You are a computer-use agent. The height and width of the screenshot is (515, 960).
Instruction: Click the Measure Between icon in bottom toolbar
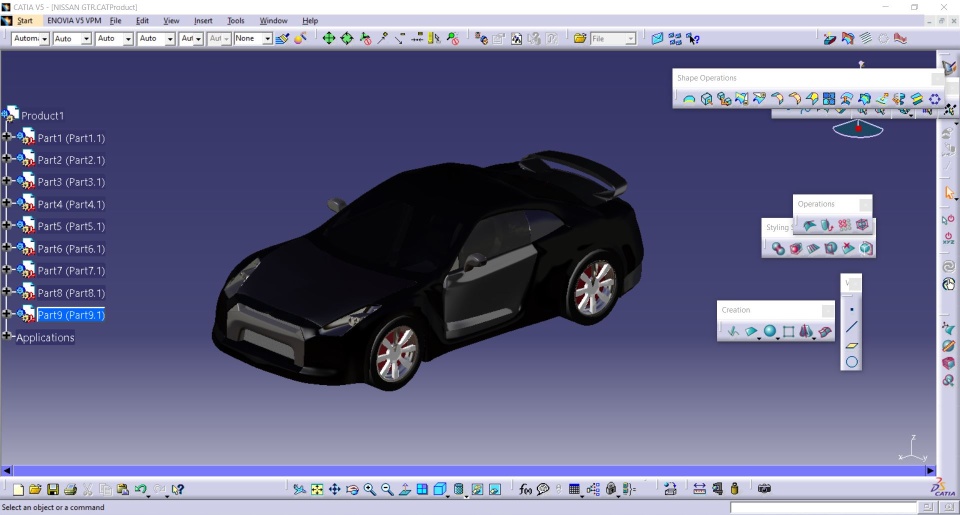[x=699, y=489]
